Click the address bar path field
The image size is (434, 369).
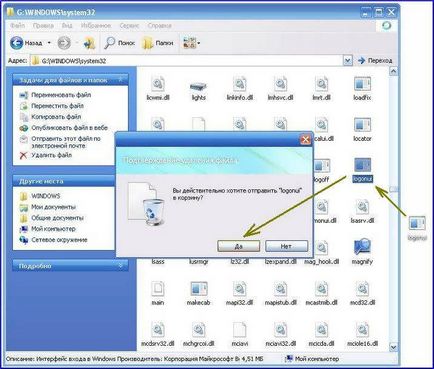click(187, 61)
